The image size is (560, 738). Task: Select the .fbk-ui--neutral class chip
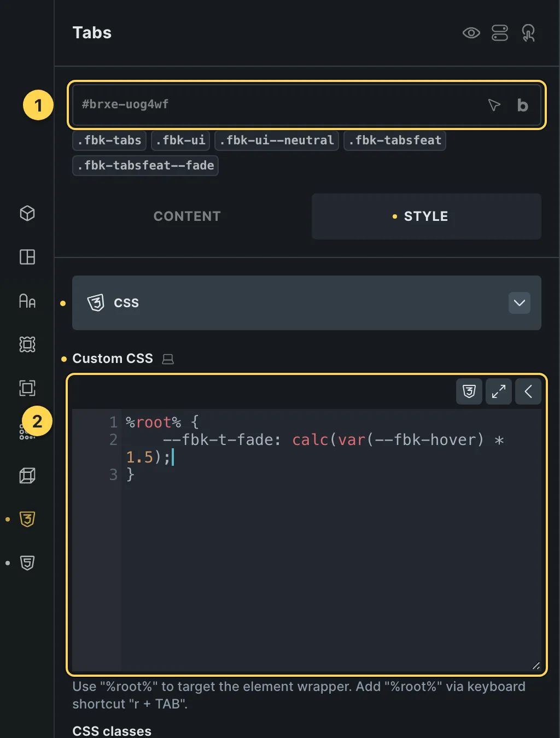point(277,140)
